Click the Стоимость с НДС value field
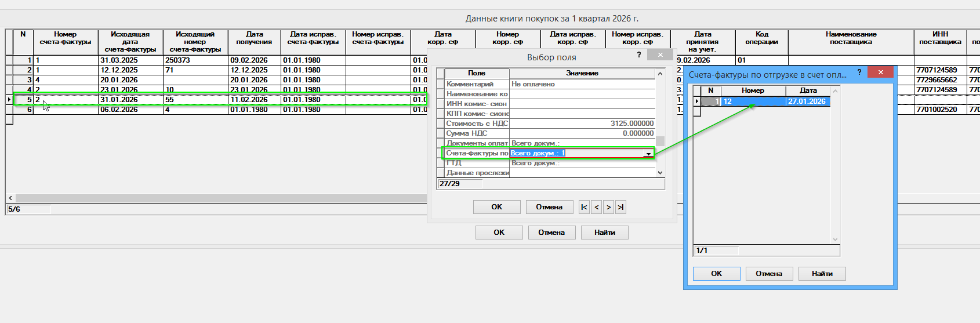Image resolution: width=980 pixels, height=323 pixels. pyautogui.click(x=582, y=124)
